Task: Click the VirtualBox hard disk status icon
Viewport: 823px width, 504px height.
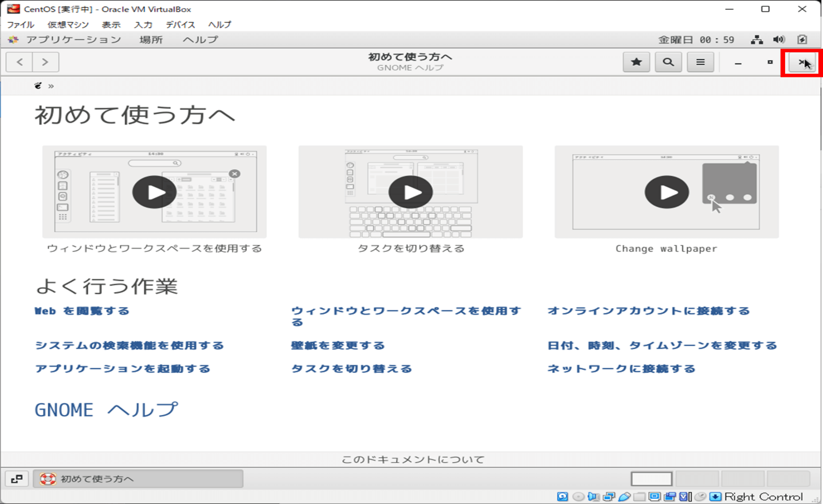Action: click(x=562, y=497)
